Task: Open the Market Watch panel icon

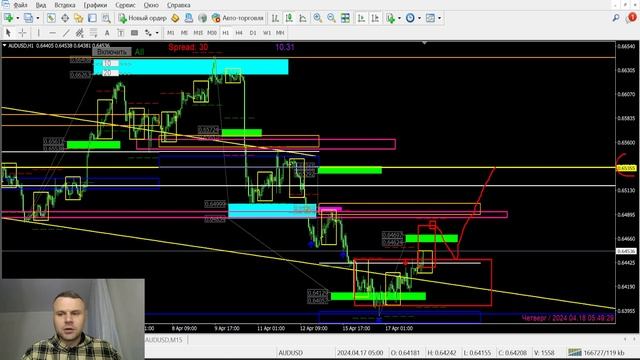Action: (x=51, y=18)
